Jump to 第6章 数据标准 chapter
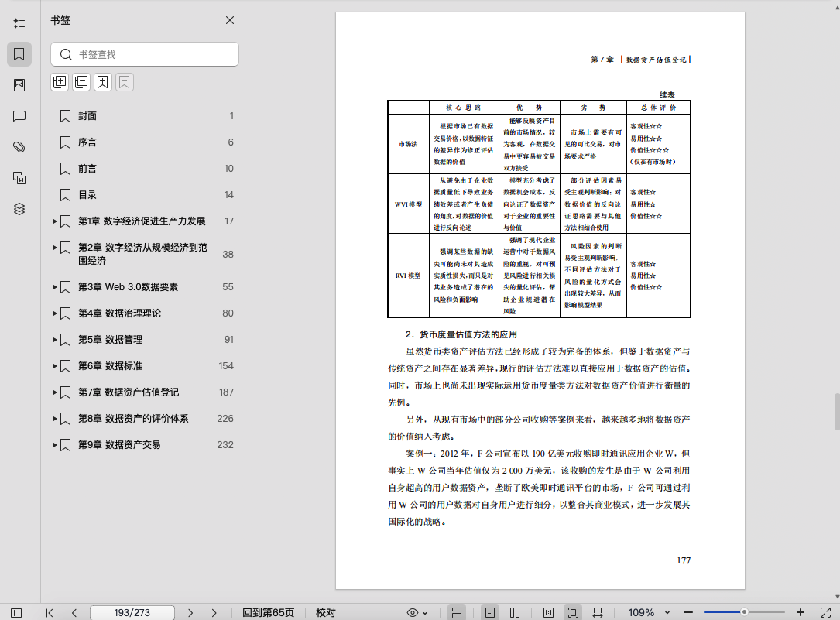840x620 pixels. pos(110,365)
